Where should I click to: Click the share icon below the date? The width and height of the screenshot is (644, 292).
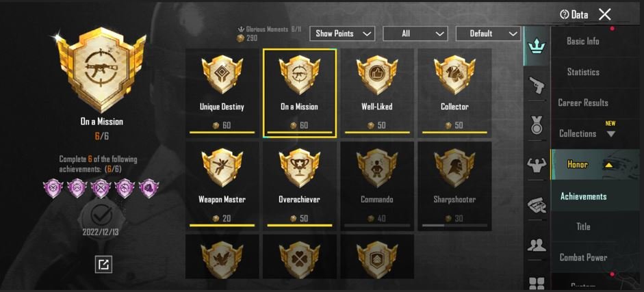103,264
